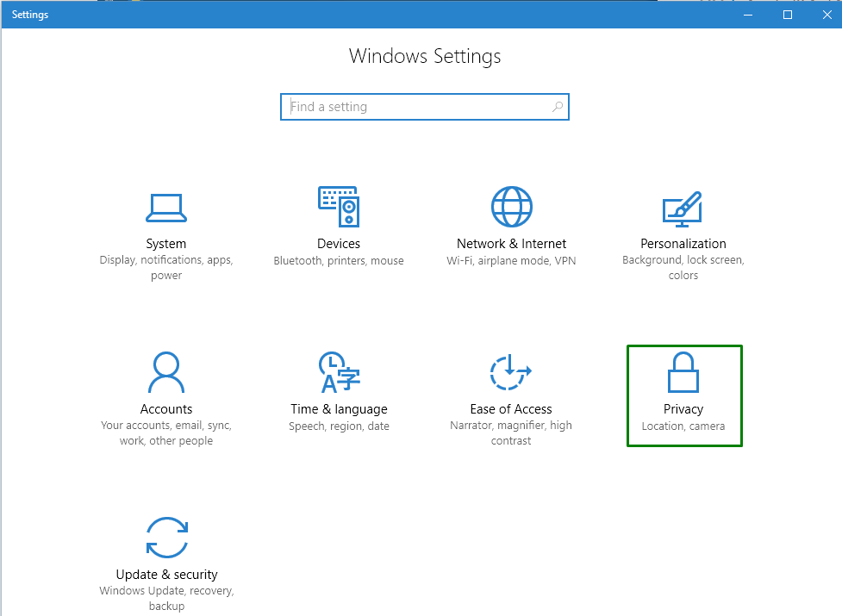This screenshot has height=616, width=842.
Task: Maximize the Settings window
Action: 788,15
